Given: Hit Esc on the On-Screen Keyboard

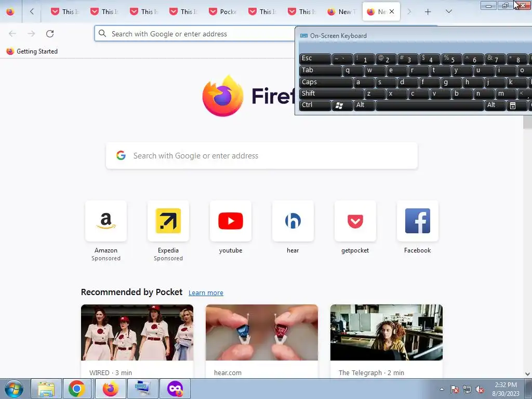Looking at the screenshot, I should [x=315, y=59].
